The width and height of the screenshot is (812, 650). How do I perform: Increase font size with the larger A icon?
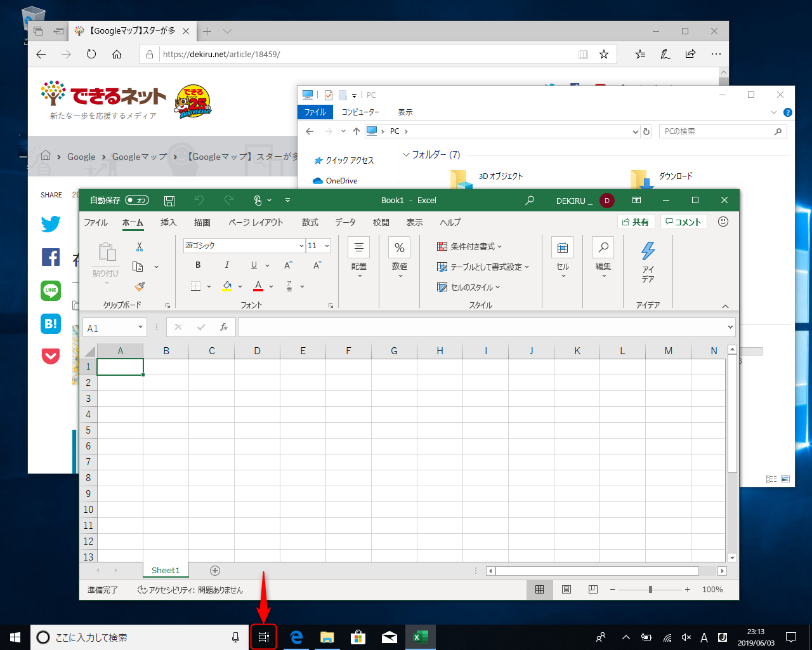tap(288, 265)
